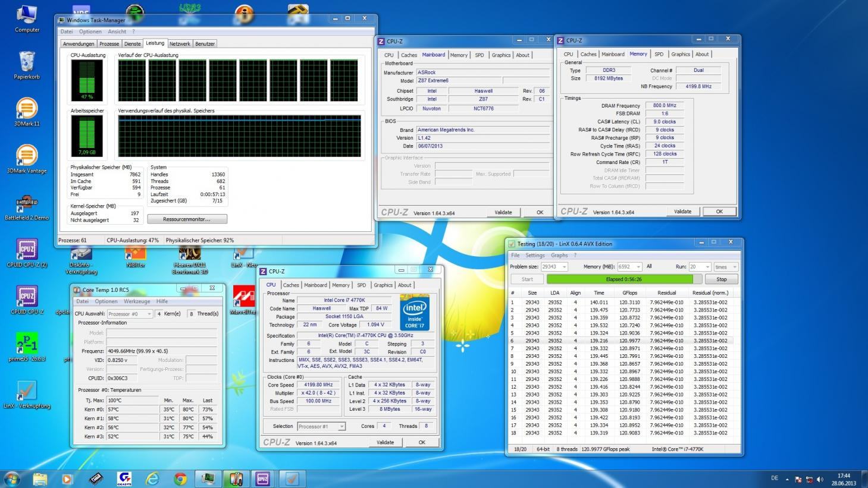This screenshot has height=488, width=868.
Task: Open CPU Auswahl dropdown in Core Temp
Action: pyautogui.click(x=130, y=314)
